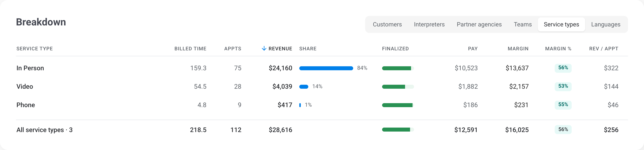Click the Breakdown heading
This screenshot has width=644, height=150.
tap(41, 22)
